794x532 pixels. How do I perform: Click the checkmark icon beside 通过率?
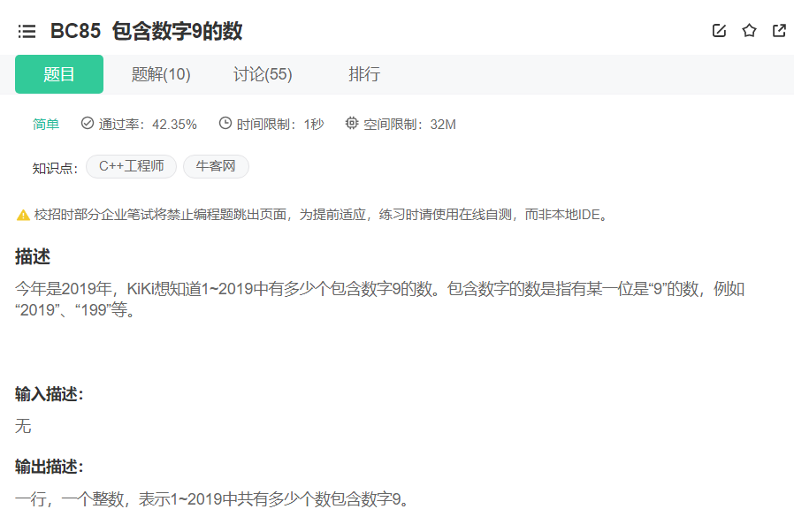[86, 124]
